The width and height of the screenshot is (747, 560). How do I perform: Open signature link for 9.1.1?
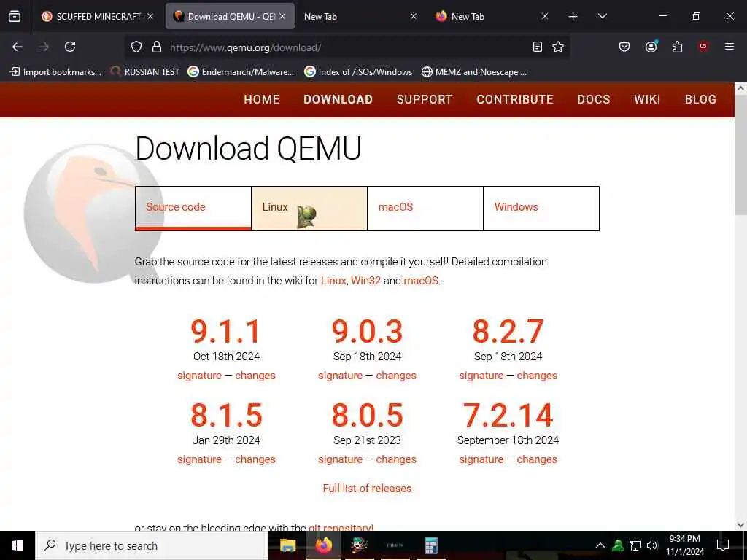click(199, 376)
